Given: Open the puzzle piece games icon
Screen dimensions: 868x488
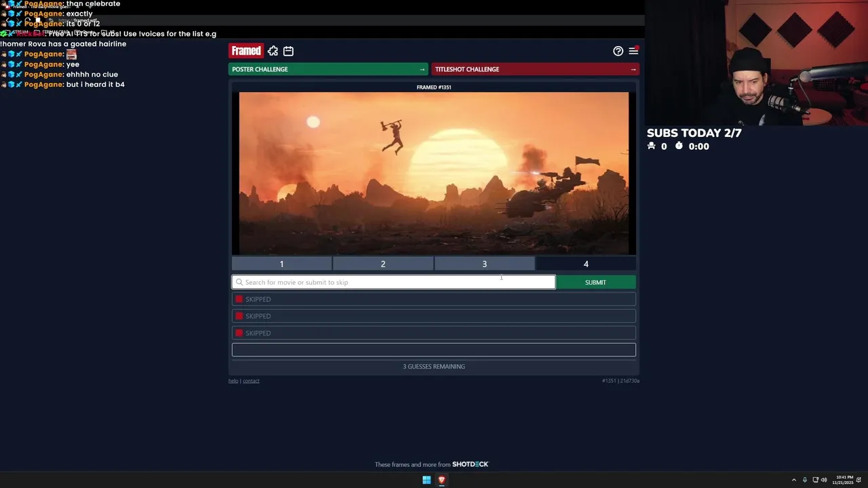Looking at the screenshot, I should tap(273, 51).
